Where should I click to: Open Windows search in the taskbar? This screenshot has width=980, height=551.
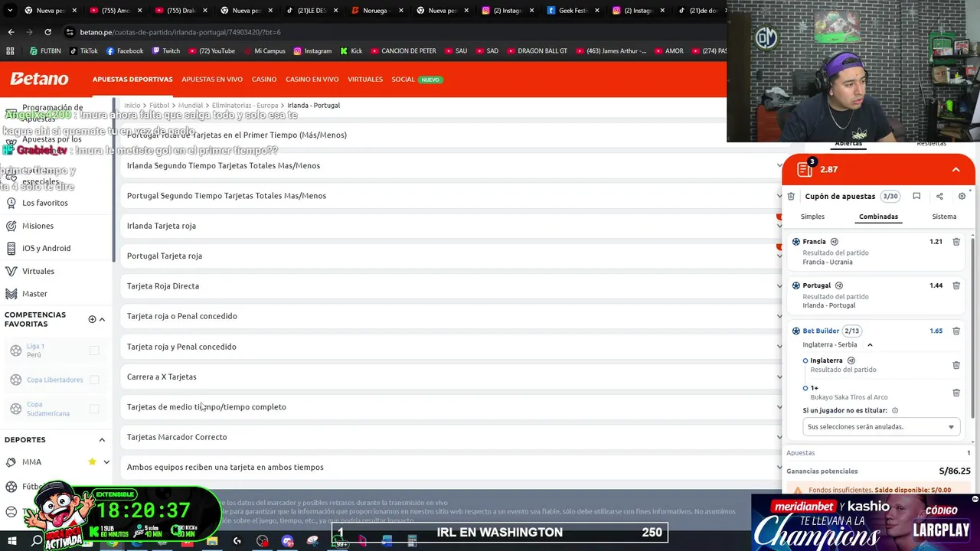point(37,541)
